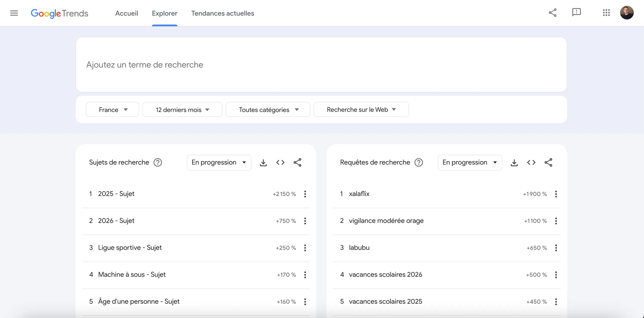Click the Requêtes de recherche heading

(x=375, y=162)
